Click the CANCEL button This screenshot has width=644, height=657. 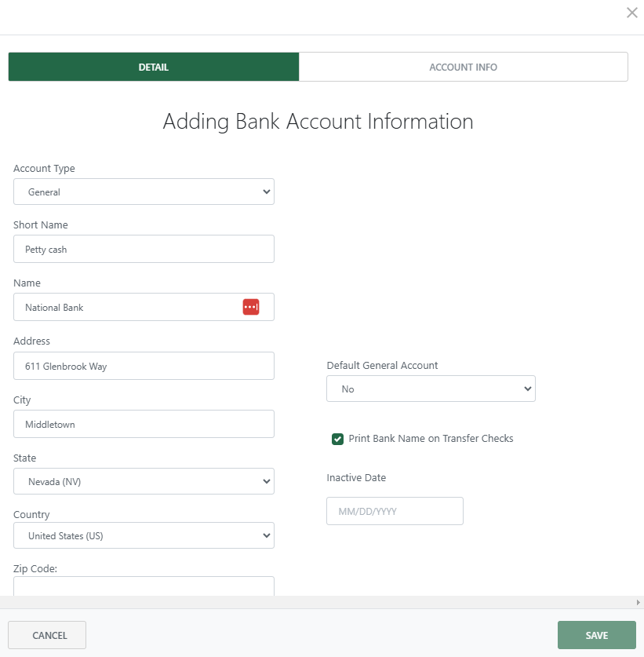tap(47, 634)
